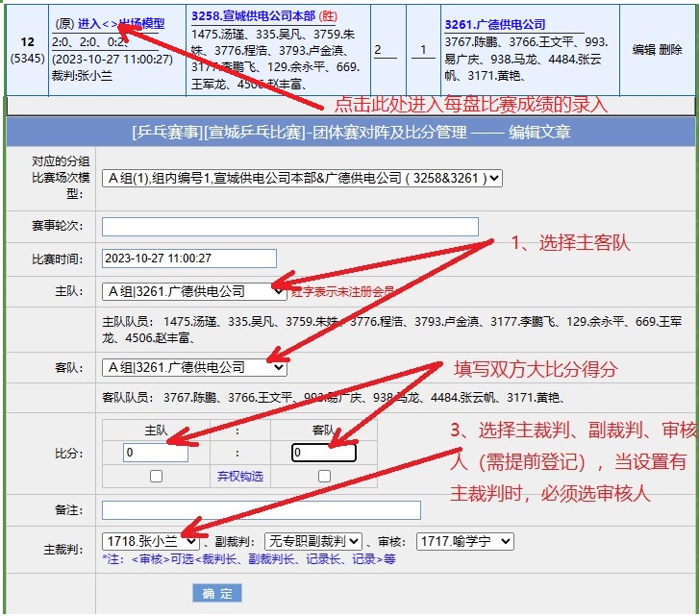Click the 赛事轮次 text field
This screenshot has width=699, height=616.
point(289,227)
